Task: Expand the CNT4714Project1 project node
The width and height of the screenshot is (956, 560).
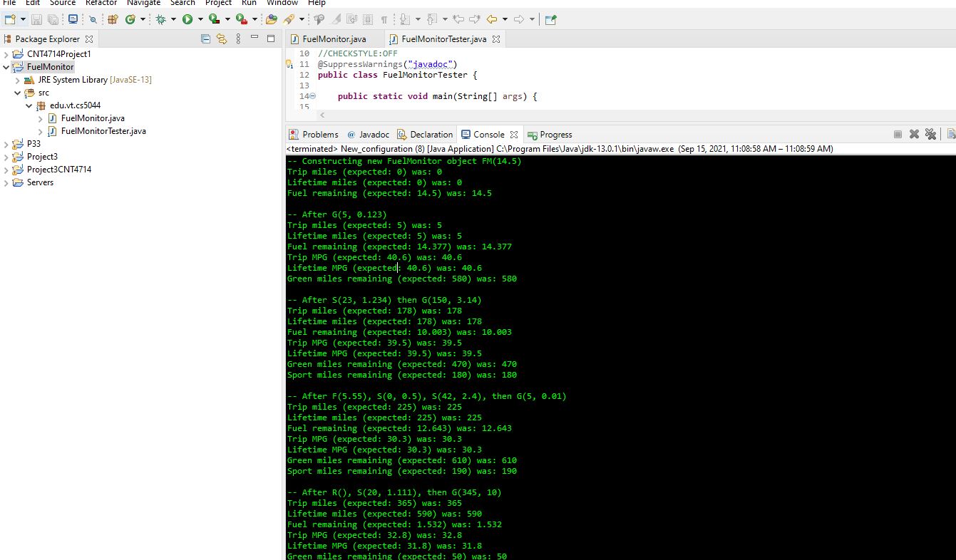Action: 6,54
